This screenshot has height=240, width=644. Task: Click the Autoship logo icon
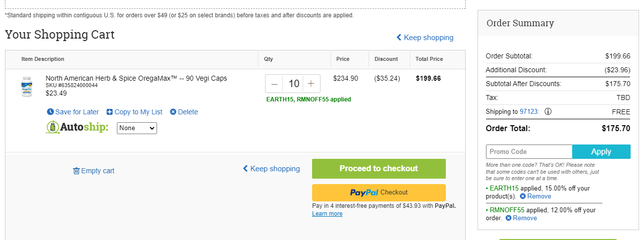click(53, 128)
